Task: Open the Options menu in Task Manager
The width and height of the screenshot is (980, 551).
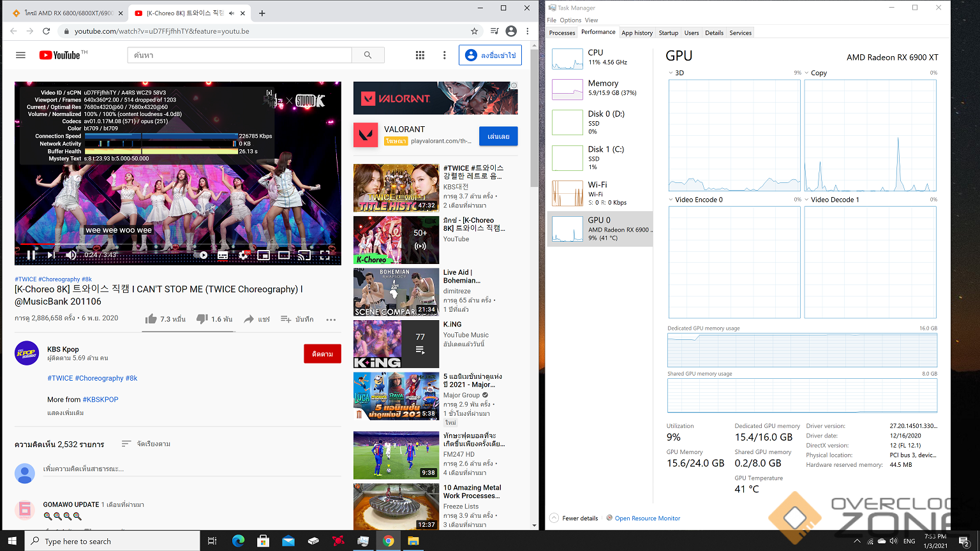Action: tap(570, 20)
